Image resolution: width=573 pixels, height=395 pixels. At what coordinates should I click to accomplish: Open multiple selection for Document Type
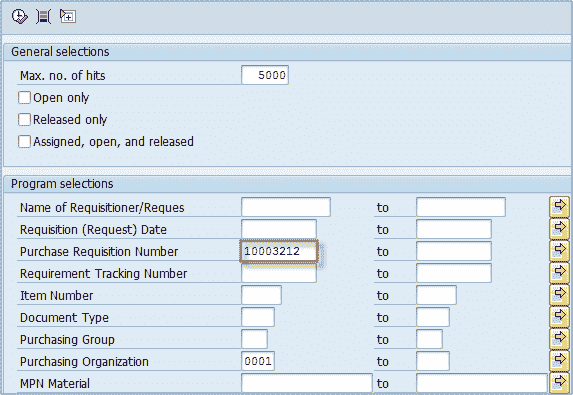[x=559, y=317]
